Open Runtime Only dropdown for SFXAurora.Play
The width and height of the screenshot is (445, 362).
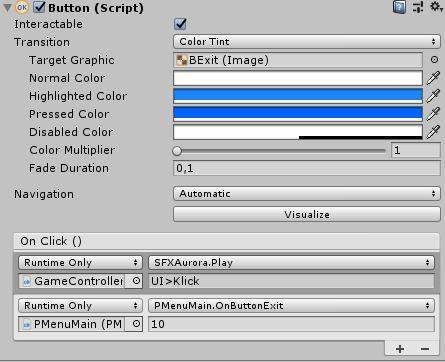(80, 263)
